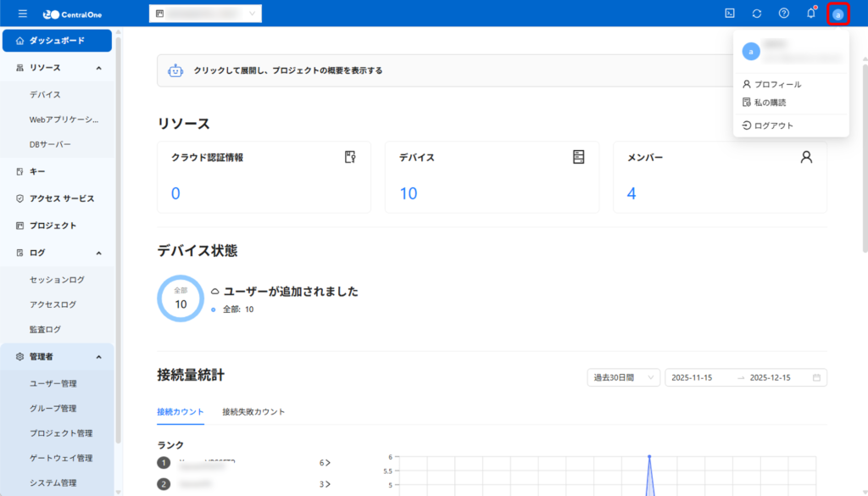Viewport: 868px width, 496px height.
Task: Click the デバイス count number 10
Action: [x=409, y=194]
